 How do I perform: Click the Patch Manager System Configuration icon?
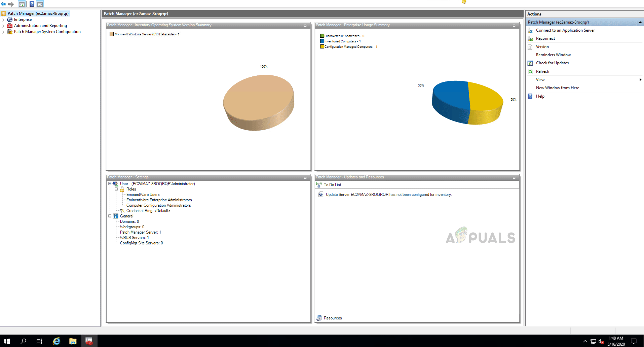10,32
